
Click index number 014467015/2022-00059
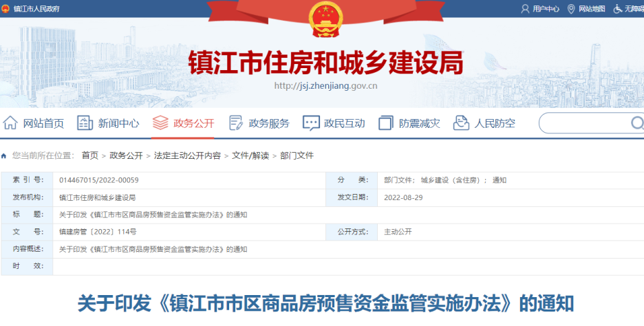[99, 180]
